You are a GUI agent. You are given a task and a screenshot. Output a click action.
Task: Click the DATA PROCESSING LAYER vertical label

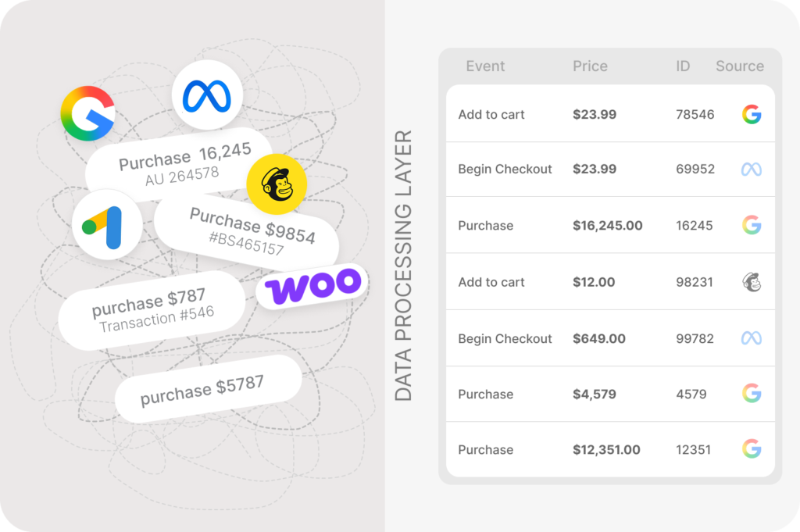point(403,266)
